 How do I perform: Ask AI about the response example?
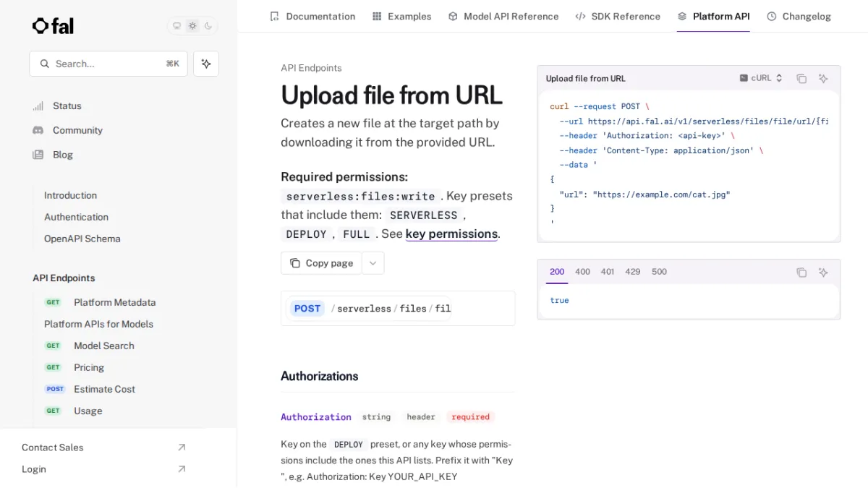pyautogui.click(x=823, y=273)
